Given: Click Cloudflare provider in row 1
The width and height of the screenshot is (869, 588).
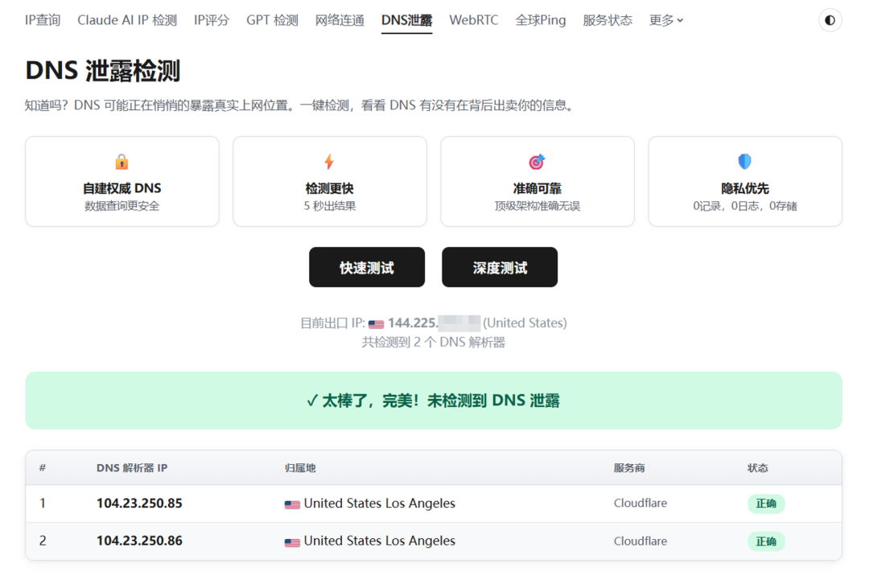Looking at the screenshot, I should tap(640, 504).
